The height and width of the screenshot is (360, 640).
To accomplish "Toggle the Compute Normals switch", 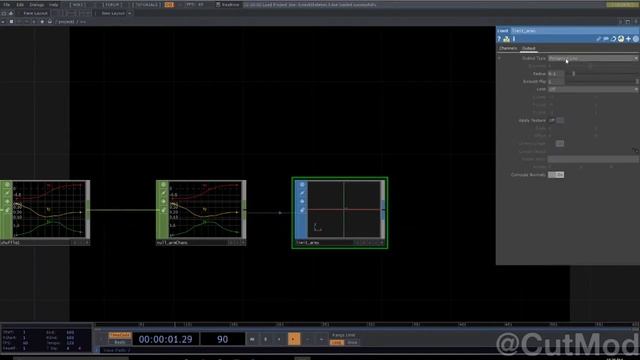I will point(556,175).
